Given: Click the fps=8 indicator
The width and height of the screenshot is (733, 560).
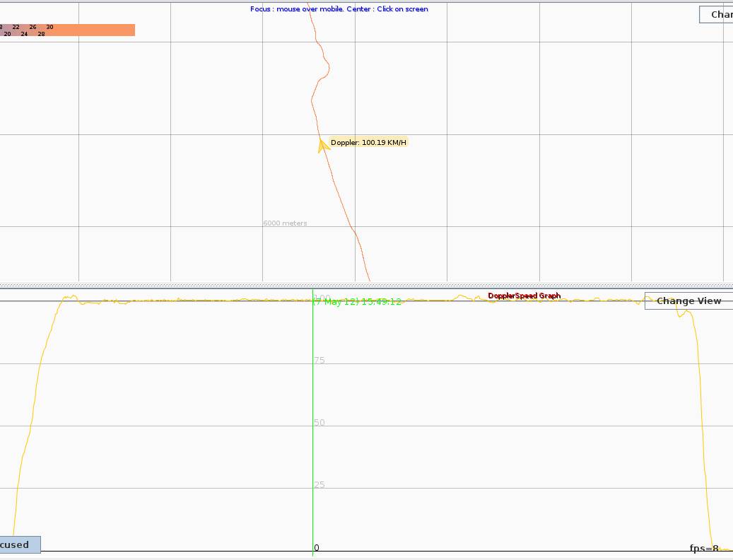Looking at the screenshot, I should (x=704, y=548).
